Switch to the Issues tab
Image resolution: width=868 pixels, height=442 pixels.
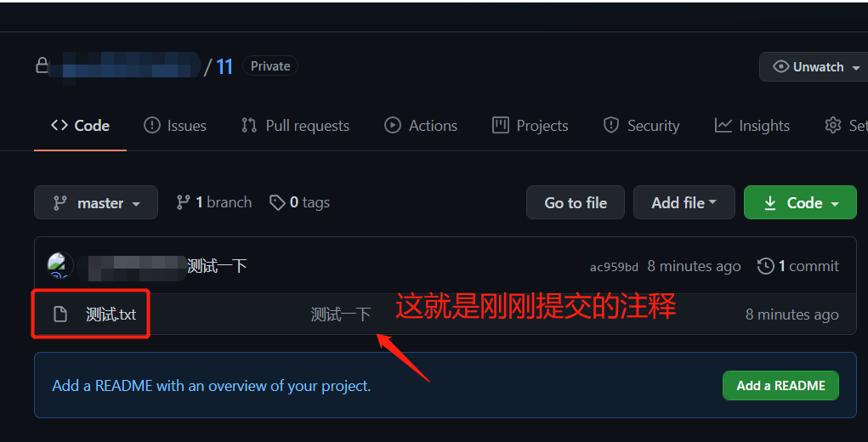[x=175, y=126]
